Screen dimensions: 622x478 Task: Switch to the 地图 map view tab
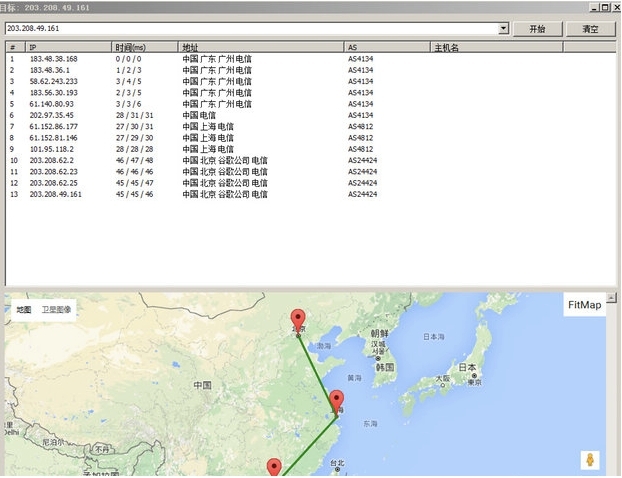pos(23,310)
